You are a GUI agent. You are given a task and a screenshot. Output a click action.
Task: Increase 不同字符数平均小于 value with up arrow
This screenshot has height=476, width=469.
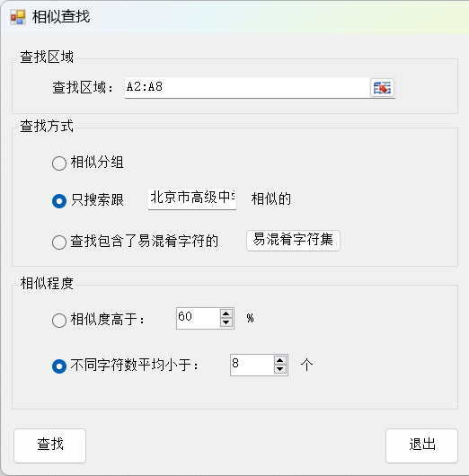280,361
